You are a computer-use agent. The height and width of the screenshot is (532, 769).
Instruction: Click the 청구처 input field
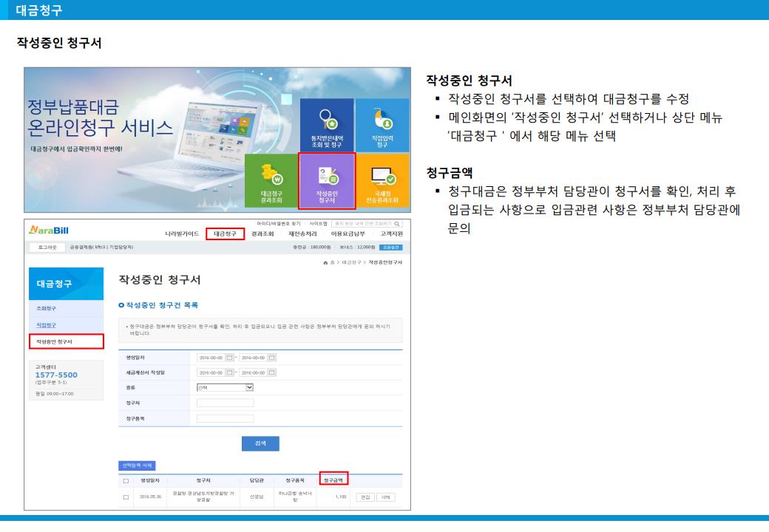[225, 403]
